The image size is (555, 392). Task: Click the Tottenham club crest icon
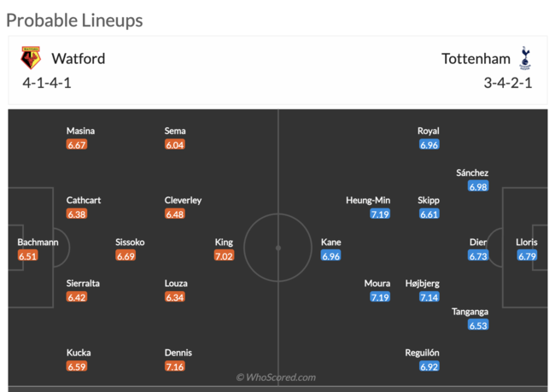coord(524,58)
